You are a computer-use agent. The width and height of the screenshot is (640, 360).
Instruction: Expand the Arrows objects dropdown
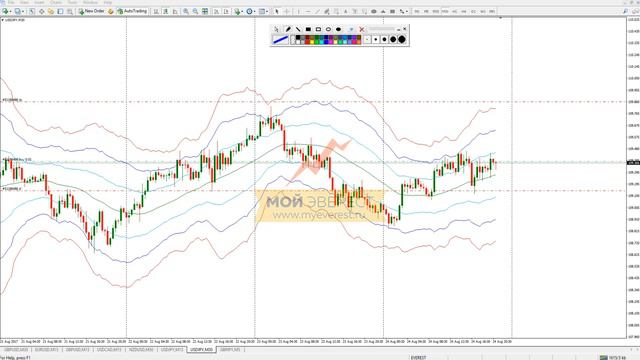coord(407,11)
